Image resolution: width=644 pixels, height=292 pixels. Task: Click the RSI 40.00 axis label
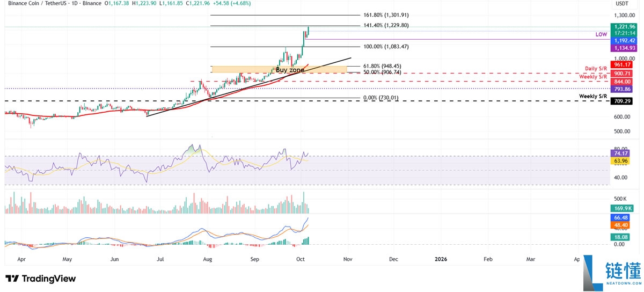(x=621, y=178)
